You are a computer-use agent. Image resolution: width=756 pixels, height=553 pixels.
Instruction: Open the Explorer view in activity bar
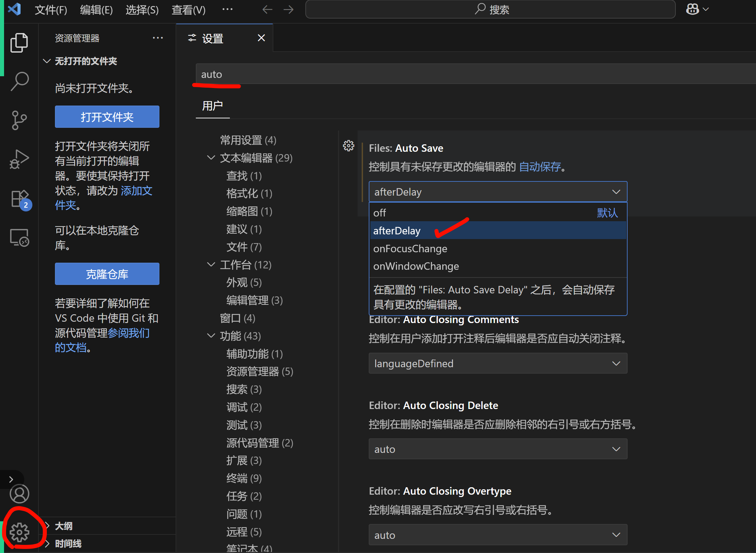coord(19,42)
